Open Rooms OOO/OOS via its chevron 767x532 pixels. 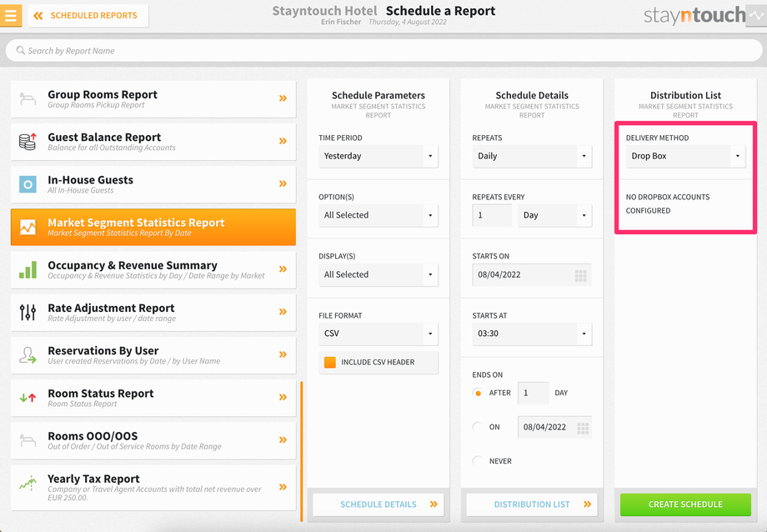[283, 439]
